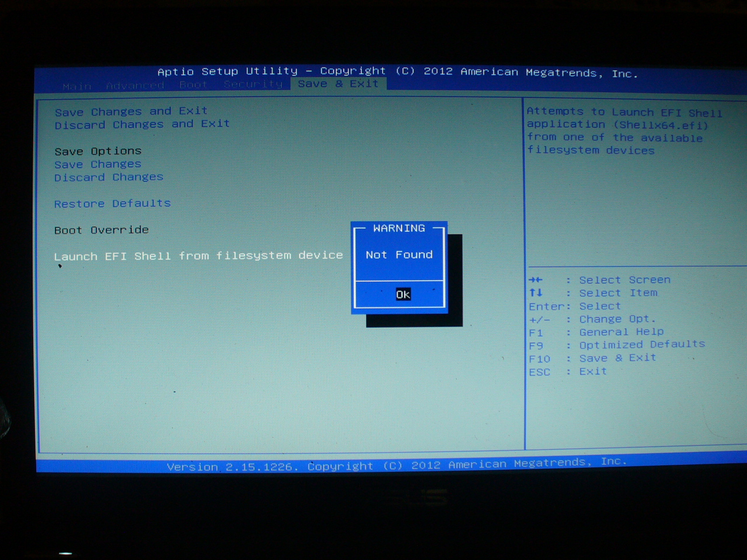Select Restore Defaults
The width and height of the screenshot is (747, 560).
[113, 204]
